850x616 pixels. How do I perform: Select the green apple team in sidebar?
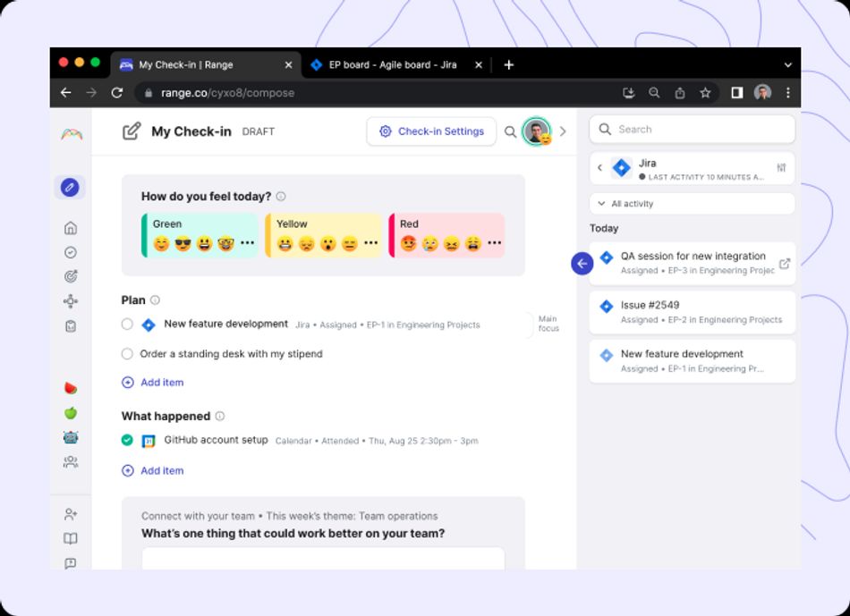click(x=71, y=413)
